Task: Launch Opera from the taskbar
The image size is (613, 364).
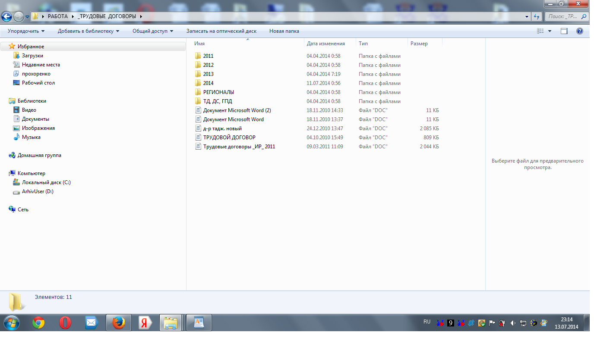Action: (65, 323)
